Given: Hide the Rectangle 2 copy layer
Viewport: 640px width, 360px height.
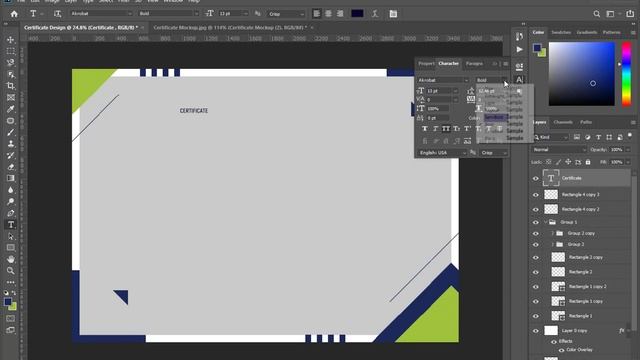Looking at the screenshot, I should (x=536, y=258).
